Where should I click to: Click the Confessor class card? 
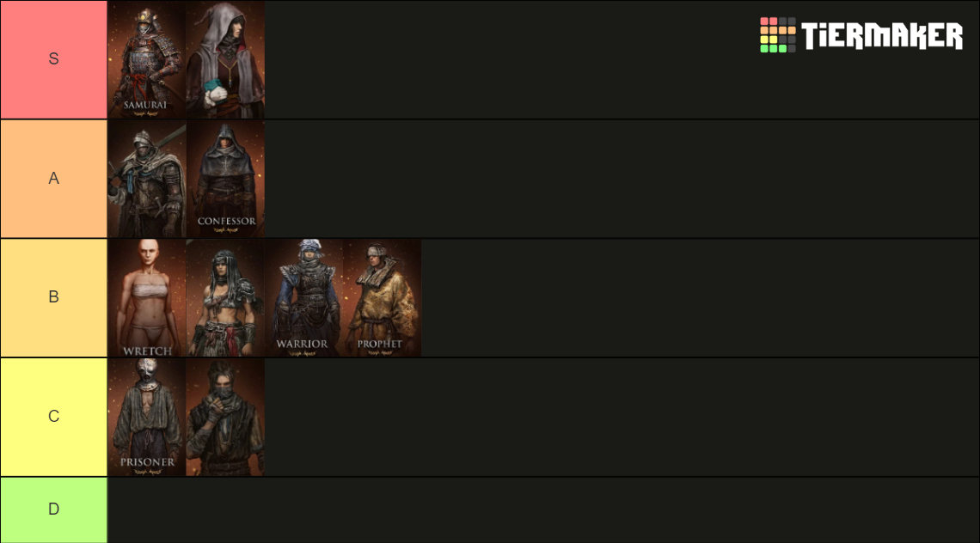(x=225, y=179)
